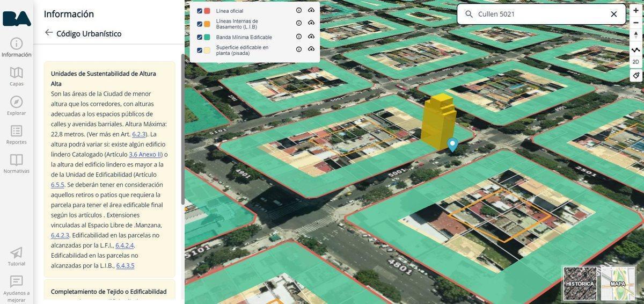Select the MAPA basemap thumbnail
The image size is (644, 304).
tap(618, 284)
